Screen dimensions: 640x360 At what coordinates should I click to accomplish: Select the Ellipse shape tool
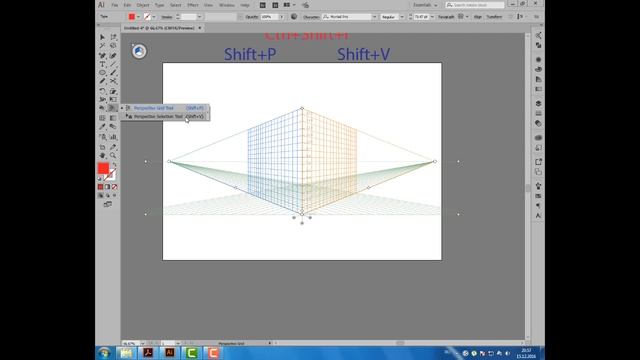click(102, 73)
